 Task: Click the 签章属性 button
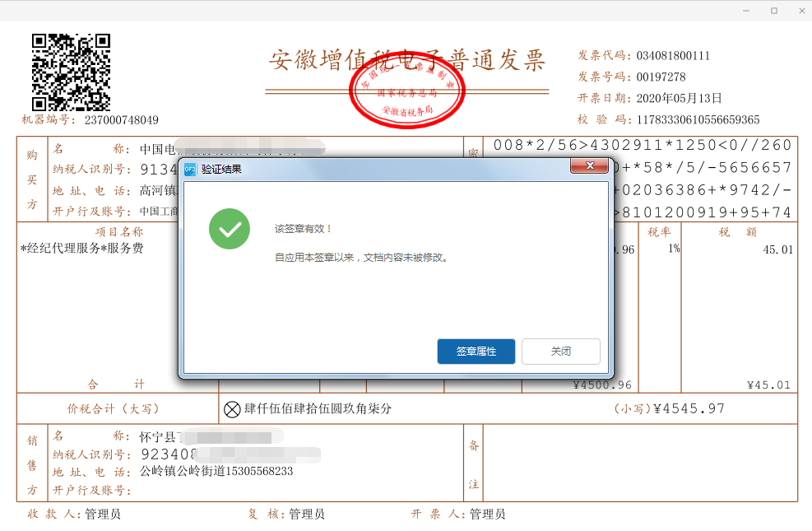pos(476,352)
